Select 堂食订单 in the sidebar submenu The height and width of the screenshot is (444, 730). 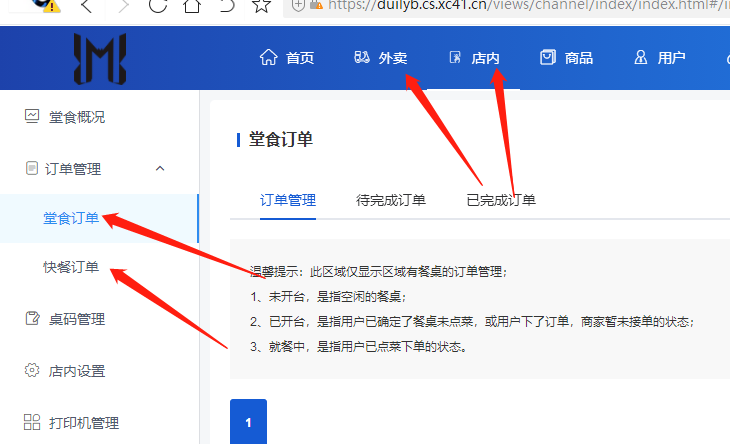(71, 218)
